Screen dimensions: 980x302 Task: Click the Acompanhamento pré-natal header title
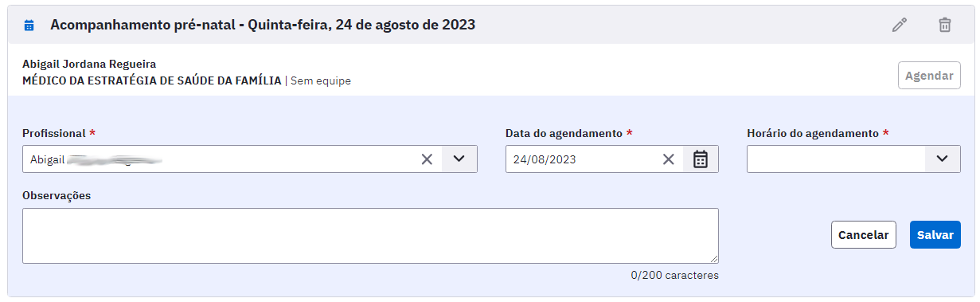tap(263, 25)
